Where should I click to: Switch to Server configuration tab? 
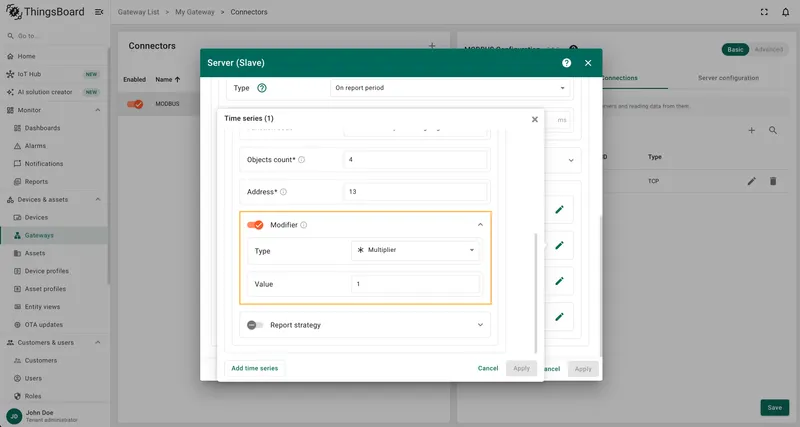point(728,78)
